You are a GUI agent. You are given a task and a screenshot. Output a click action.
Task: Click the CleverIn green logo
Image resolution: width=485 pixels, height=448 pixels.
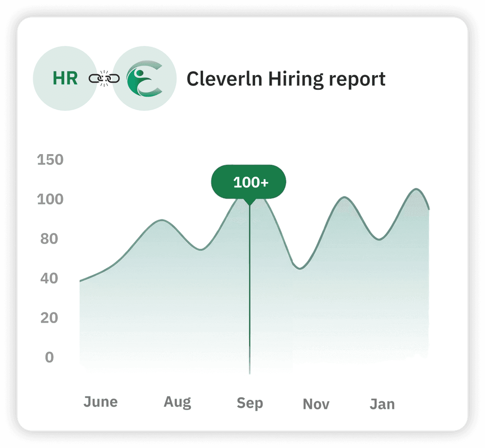(x=145, y=78)
